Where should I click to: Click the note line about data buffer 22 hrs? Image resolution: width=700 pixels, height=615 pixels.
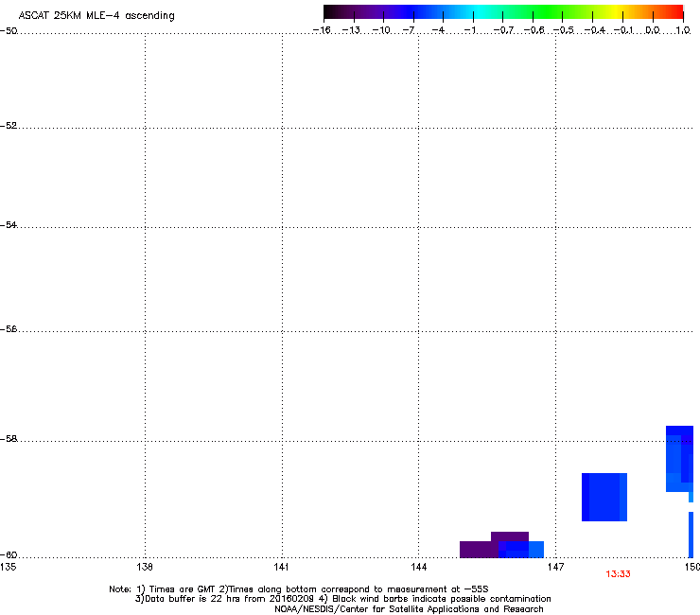pos(342,599)
